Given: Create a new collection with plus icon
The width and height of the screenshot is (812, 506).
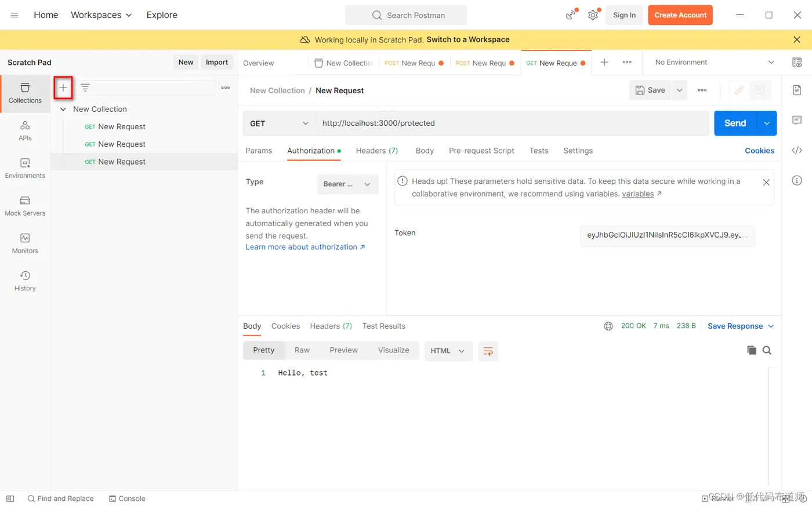Looking at the screenshot, I should [x=63, y=88].
